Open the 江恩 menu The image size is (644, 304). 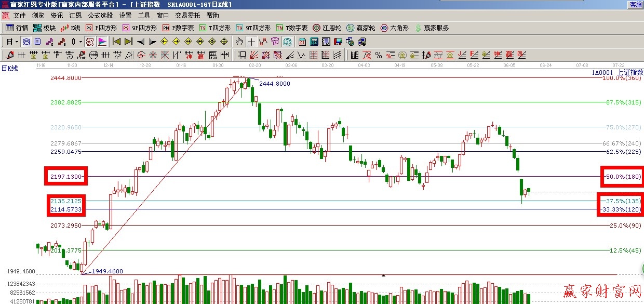(x=75, y=16)
